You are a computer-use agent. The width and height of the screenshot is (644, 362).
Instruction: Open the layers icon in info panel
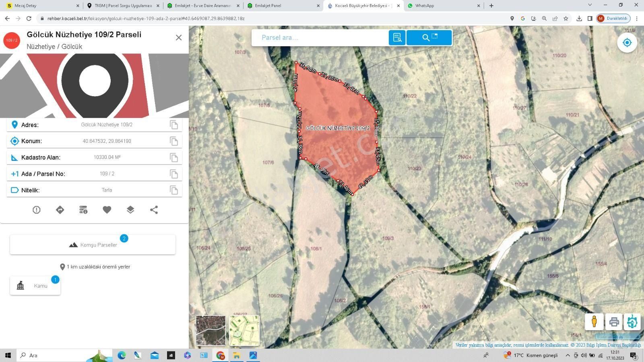click(130, 210)
